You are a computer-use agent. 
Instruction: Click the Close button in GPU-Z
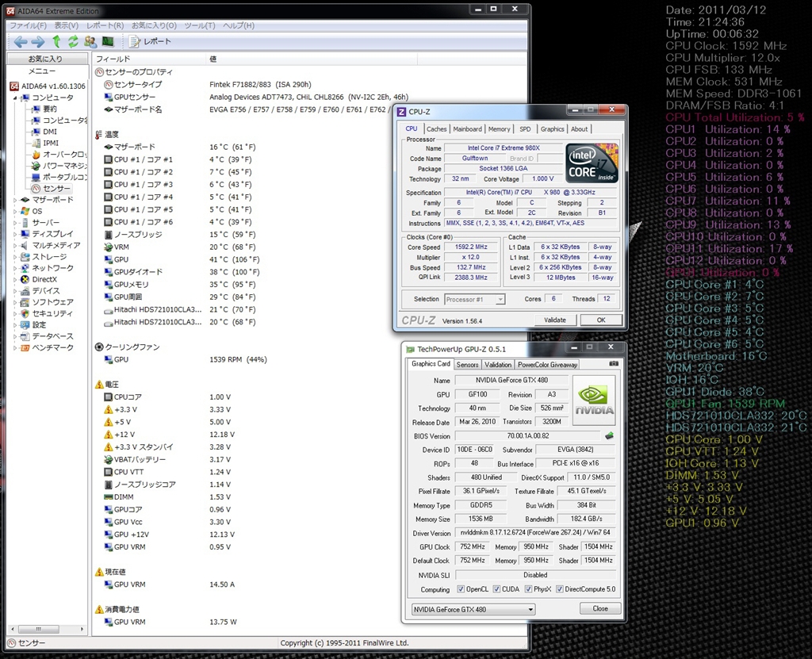[x=600, y=609]
